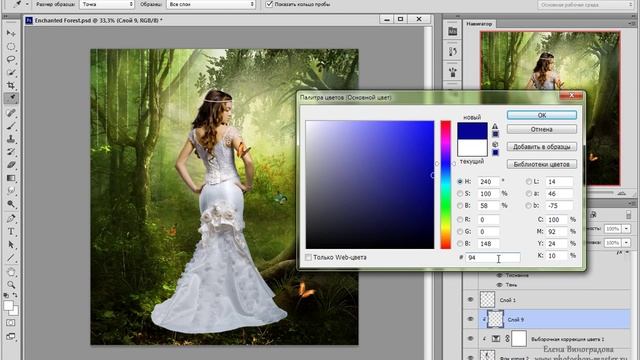The image size is (640, 360).
Task: Open eyedropper tool preset picker arrow
Action: click(x=27, y=4)
